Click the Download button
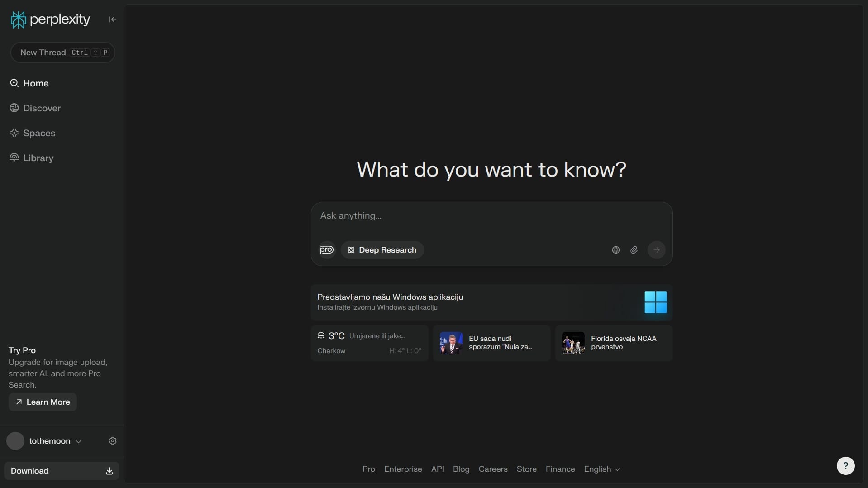868x488 pixels. (x=62, y=471)
